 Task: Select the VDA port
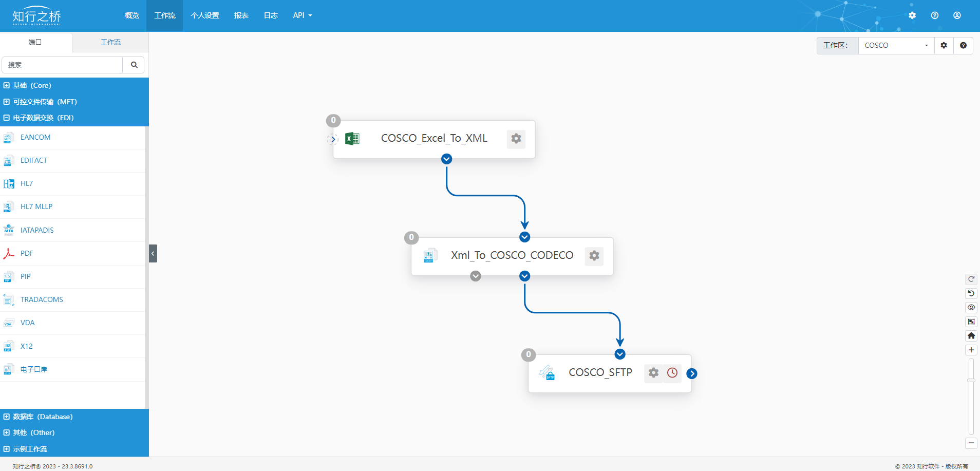tap(72, 323)
